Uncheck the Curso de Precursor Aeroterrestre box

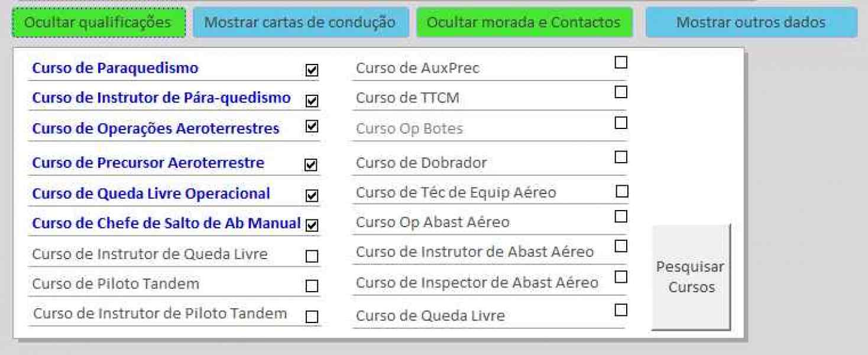[x=310, y=164]
